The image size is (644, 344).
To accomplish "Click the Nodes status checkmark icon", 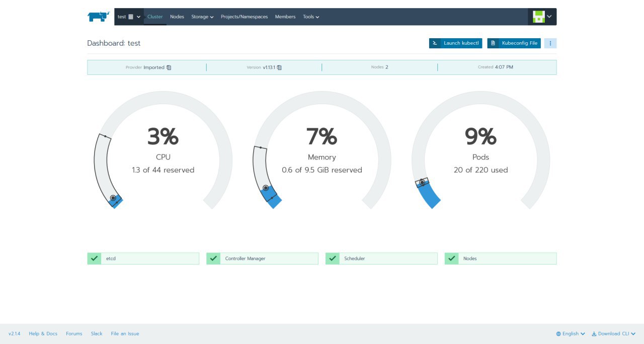I will [452, 259].
